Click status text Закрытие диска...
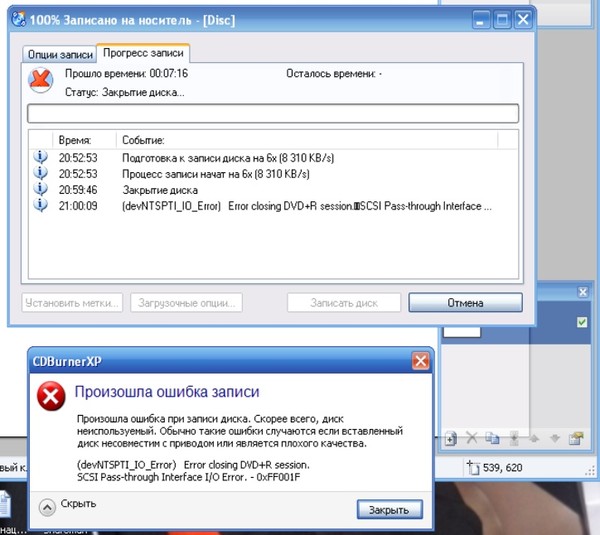Screen dimensions: 600x535 [125, 92]
